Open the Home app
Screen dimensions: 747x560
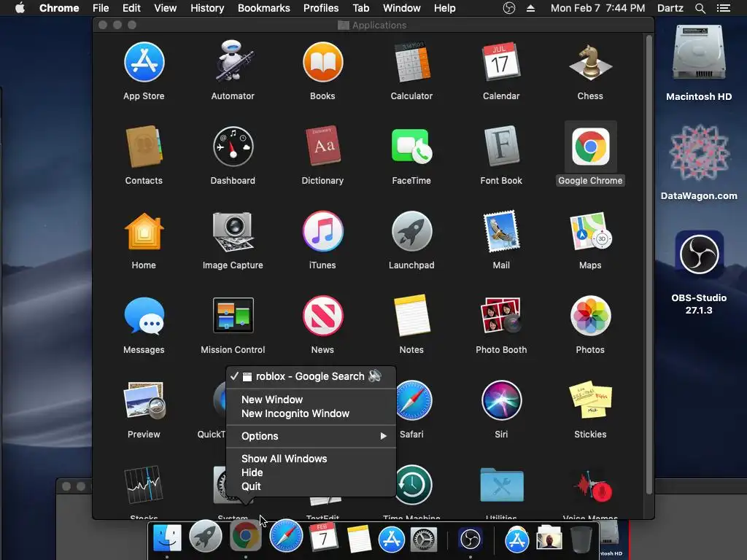point(144,231)
